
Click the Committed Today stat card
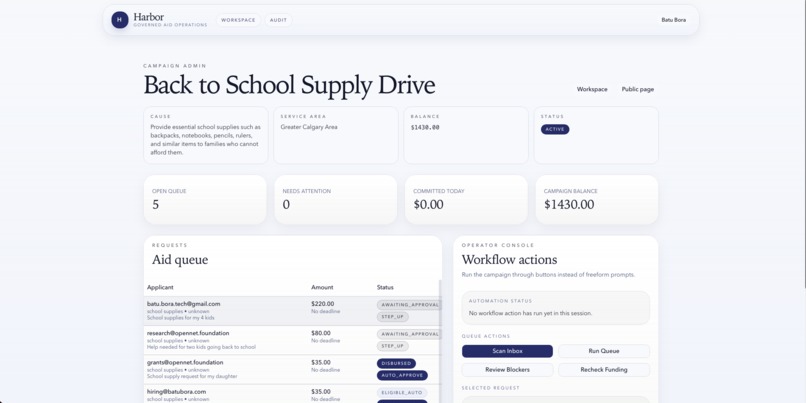click(x=466, y=199)
